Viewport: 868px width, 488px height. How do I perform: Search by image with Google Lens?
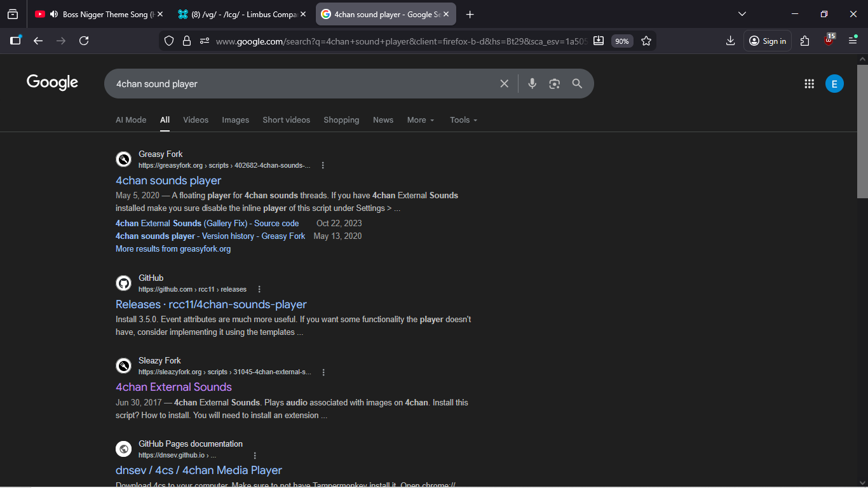tap(555, 83)
